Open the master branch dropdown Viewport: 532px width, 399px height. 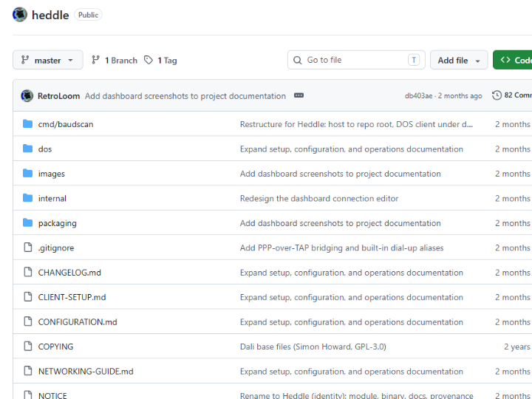(48, 60)
